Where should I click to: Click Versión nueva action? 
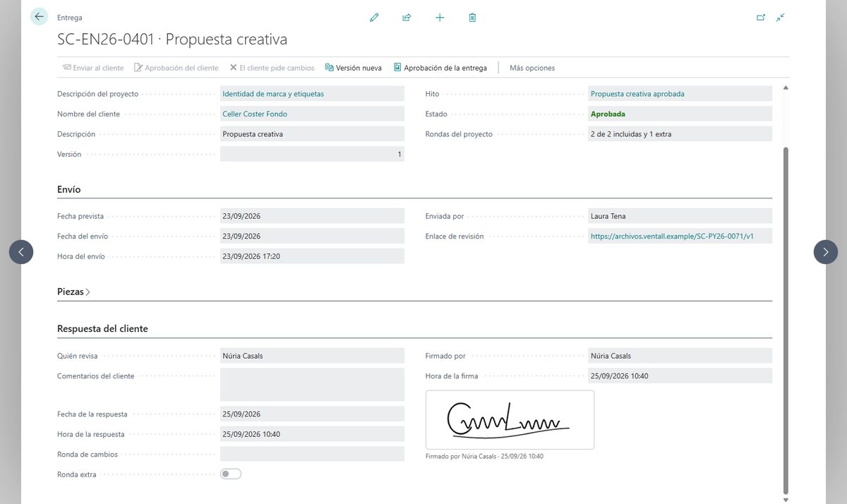coord(353,68)
